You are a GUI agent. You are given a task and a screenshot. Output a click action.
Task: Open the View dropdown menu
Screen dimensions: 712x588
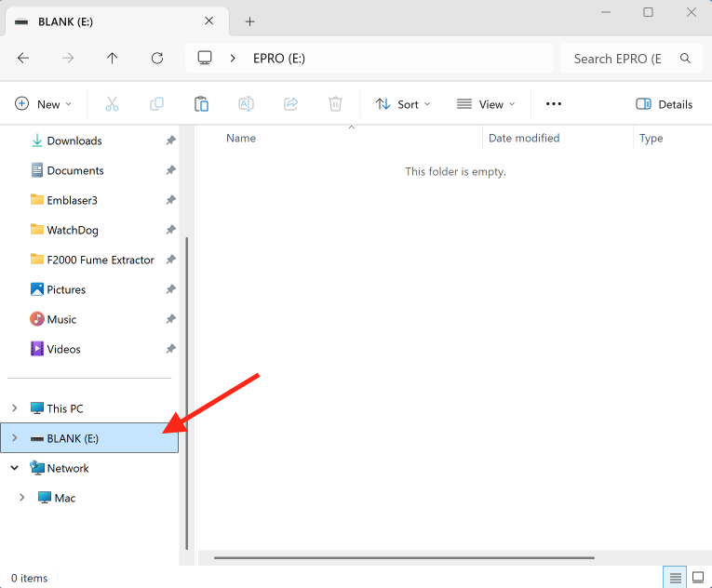(x=484, y=104)
